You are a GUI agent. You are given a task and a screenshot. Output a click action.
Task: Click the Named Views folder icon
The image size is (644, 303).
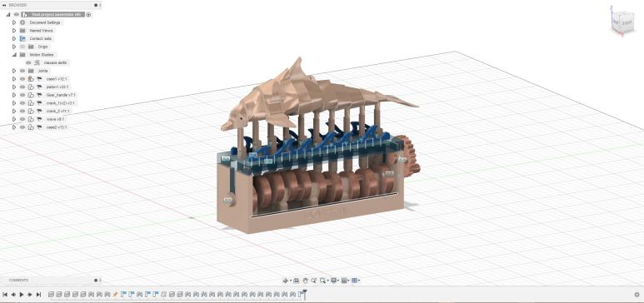tap(22, 30)
